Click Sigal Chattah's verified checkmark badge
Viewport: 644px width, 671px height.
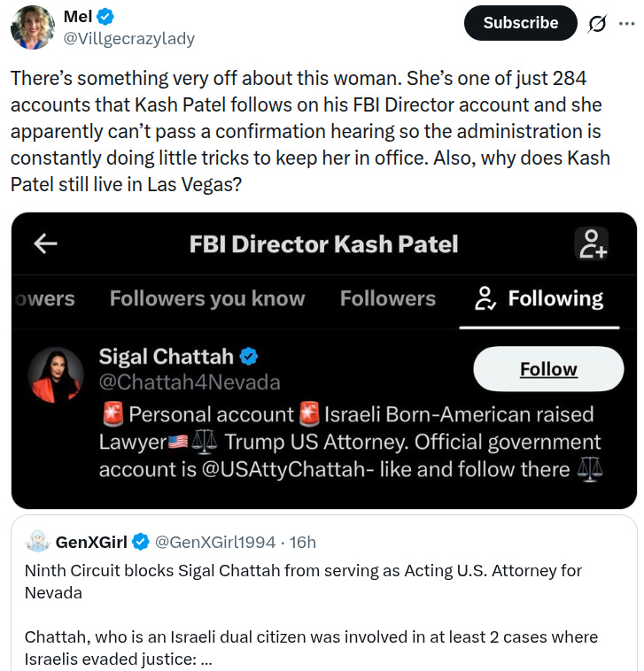point(249,357)
